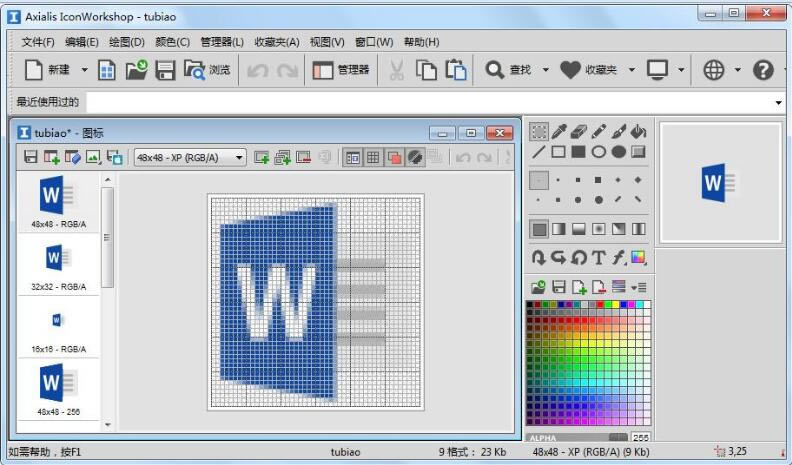792x465 pixels.
Task: Click the 浏览 browse button
Action: (x=207, y=70)
